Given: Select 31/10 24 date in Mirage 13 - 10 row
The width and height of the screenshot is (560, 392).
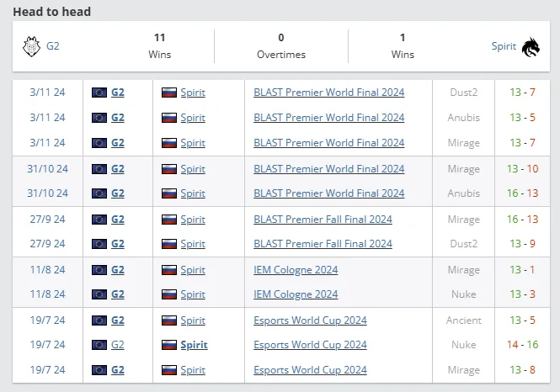Looking at the screenshot, I should click(x=47, y=169).
